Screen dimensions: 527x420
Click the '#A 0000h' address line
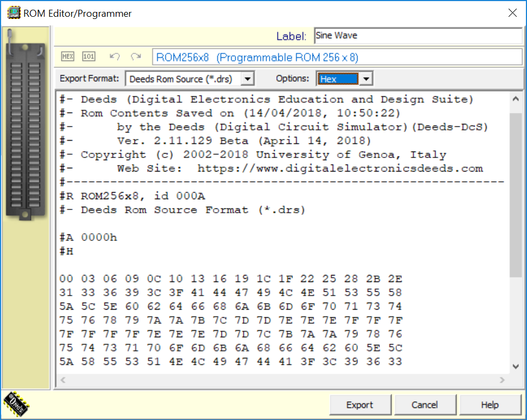(x=88, y=238)
